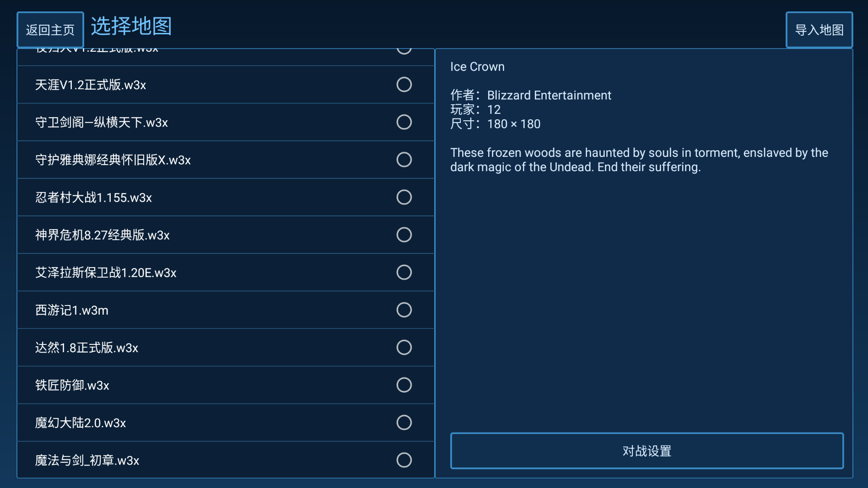Image resolution: width=868 pixels, height=488 pixels.
Task: Click map name 魔幻大陆2.0.w3x
Action: [81, 423]
